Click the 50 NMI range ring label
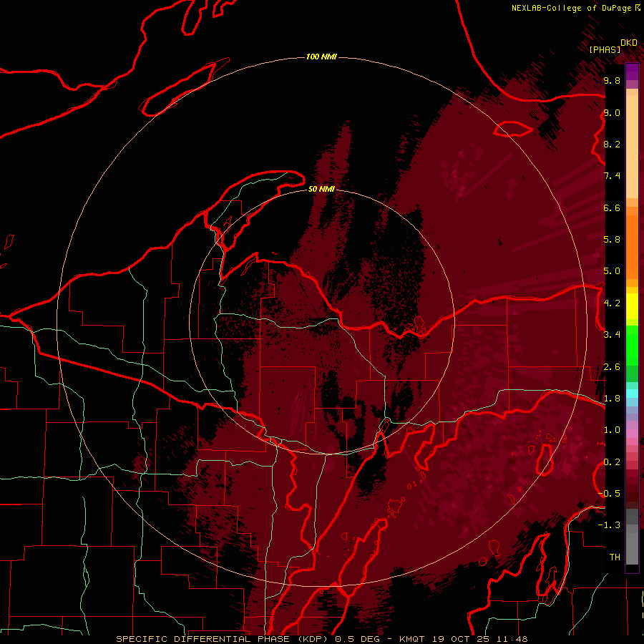 [x=321, y=189]
